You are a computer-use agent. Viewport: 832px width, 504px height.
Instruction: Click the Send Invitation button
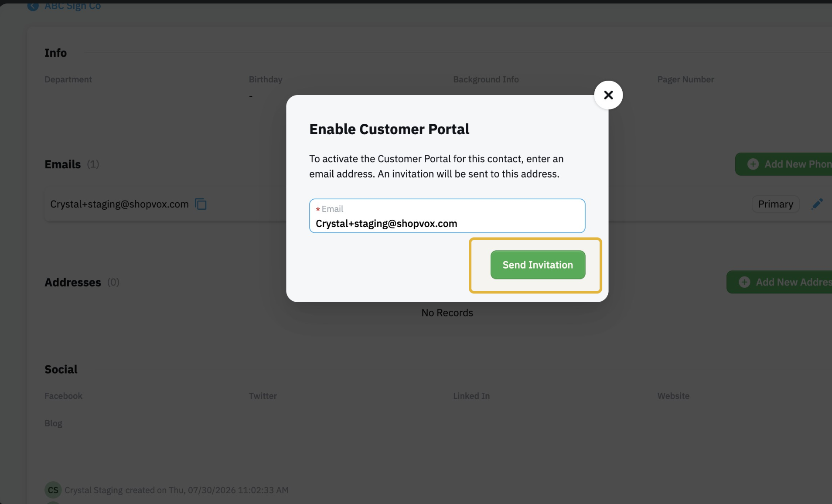(x=538, y=265)
